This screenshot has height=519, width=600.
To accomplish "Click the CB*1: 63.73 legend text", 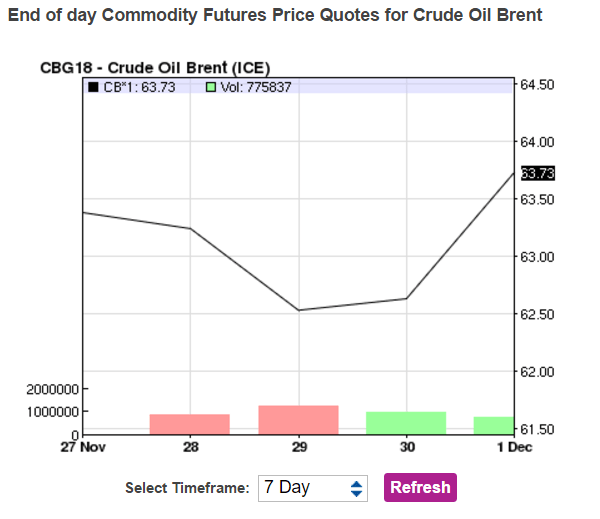I will tap(139, 87).
